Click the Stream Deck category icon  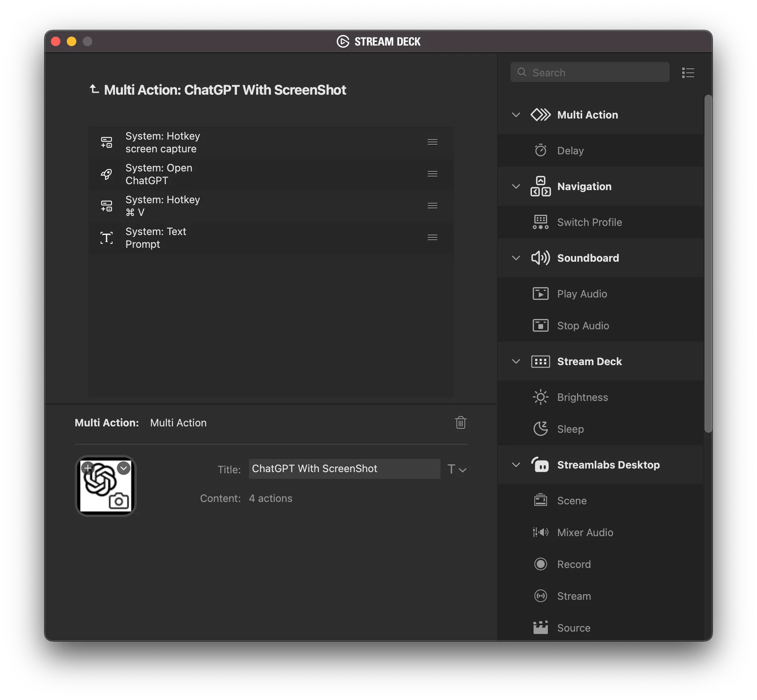(x=541, y=362)
